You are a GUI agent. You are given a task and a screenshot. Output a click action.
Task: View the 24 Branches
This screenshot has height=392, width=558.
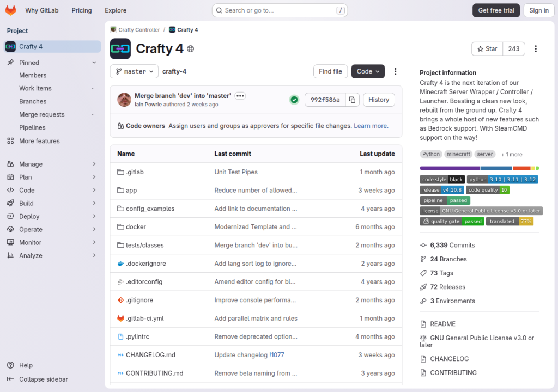click(448, 259)
